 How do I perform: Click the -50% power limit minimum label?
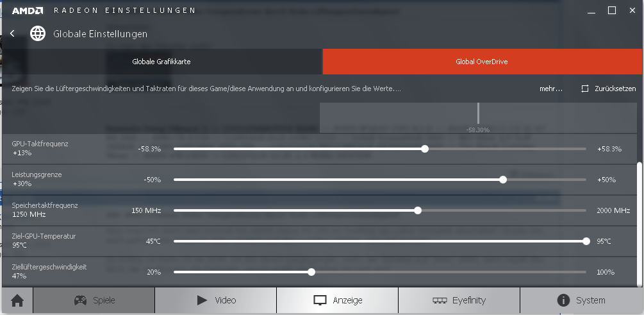(152, 180)
